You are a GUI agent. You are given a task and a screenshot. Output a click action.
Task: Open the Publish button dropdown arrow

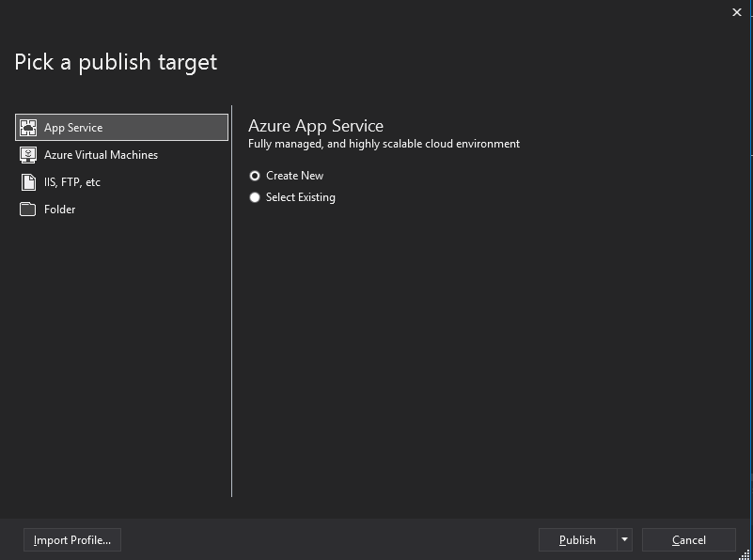click(625, 540)
